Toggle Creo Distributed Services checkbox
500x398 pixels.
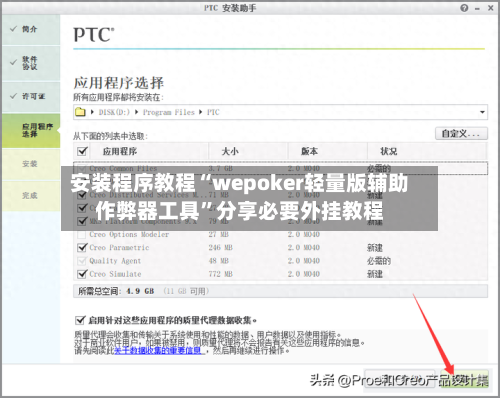(x=82, y=195)
